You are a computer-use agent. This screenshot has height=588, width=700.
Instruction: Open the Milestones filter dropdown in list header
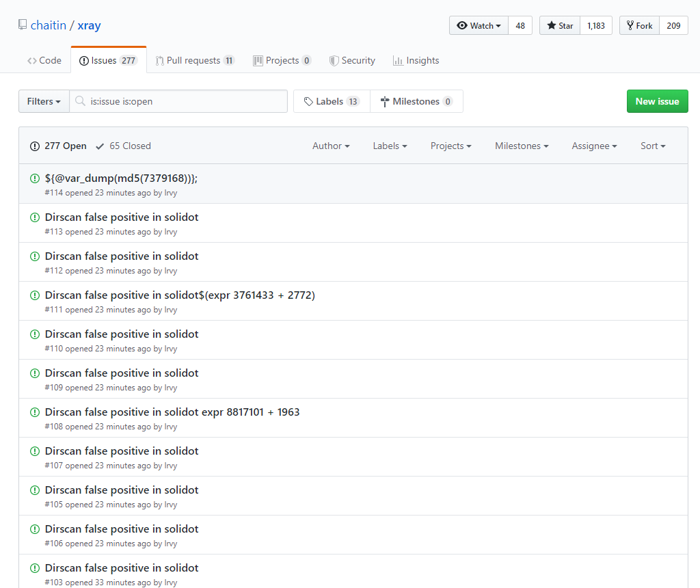pyautogui.click(x=522, y=146)
